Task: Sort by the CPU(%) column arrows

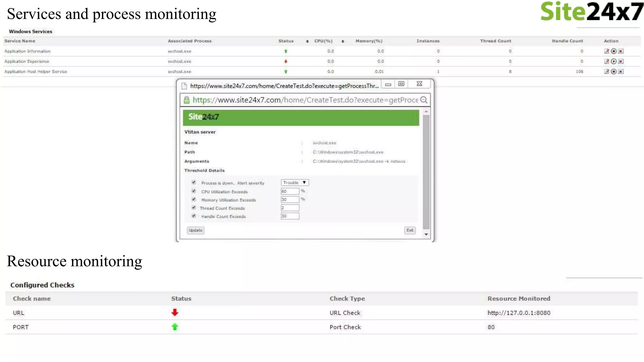Action: tap(343, 41)
